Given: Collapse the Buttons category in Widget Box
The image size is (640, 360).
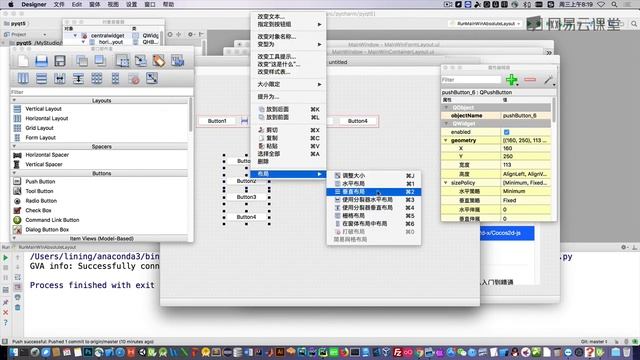Looking at the screenshot, I should (14, 173).
